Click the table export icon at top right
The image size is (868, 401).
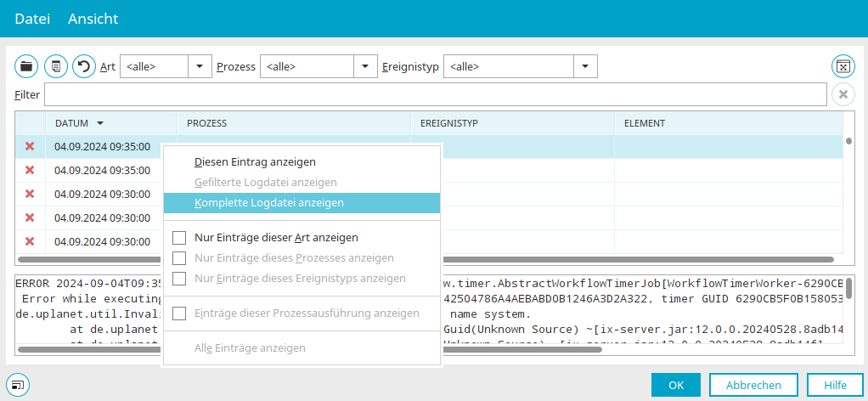(x=843, y=66)
